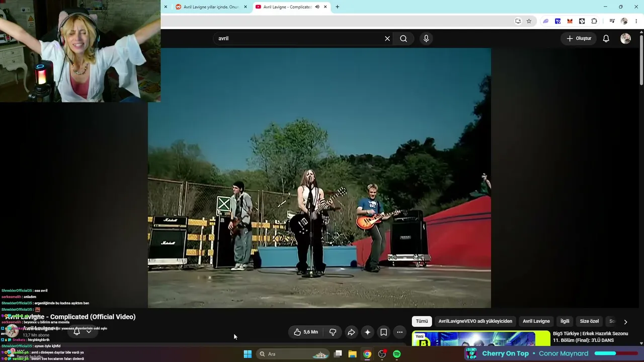This screenshot has height=362, width=644.
Task: Click the Oluştur create button
Action: tap(579, 38)
